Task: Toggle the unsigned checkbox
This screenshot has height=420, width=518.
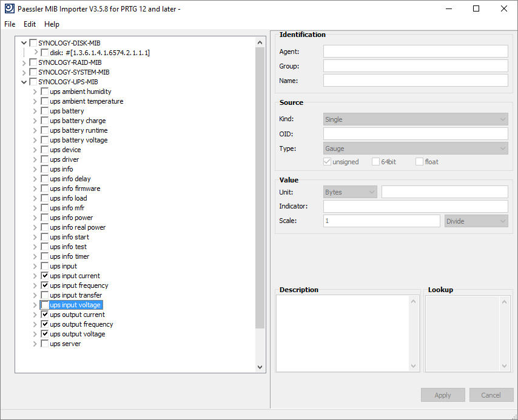Action: click(327, 161)
